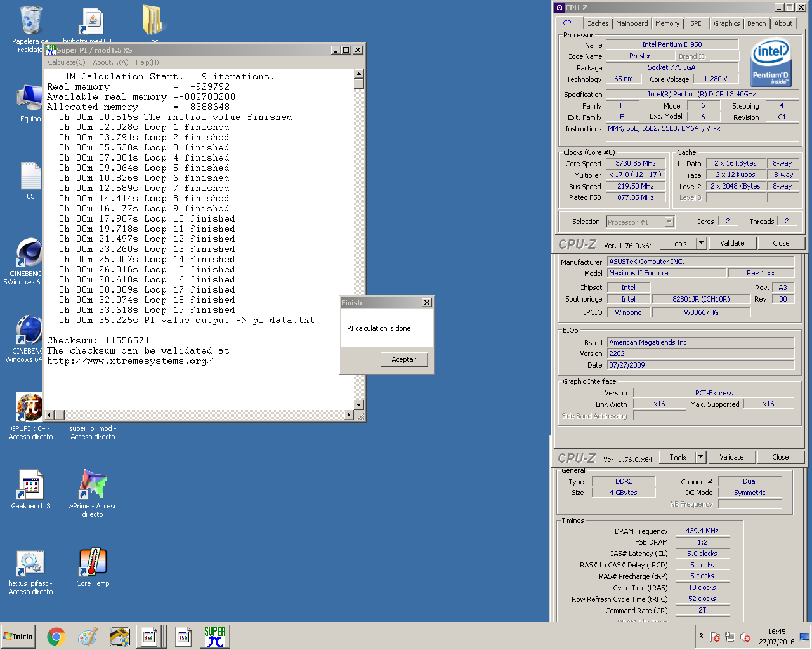This screenshot has width=812, height=650.
Task: Select the lower CINEBENCH Windows 64 shortcut
Action: (x=30, y=331)
